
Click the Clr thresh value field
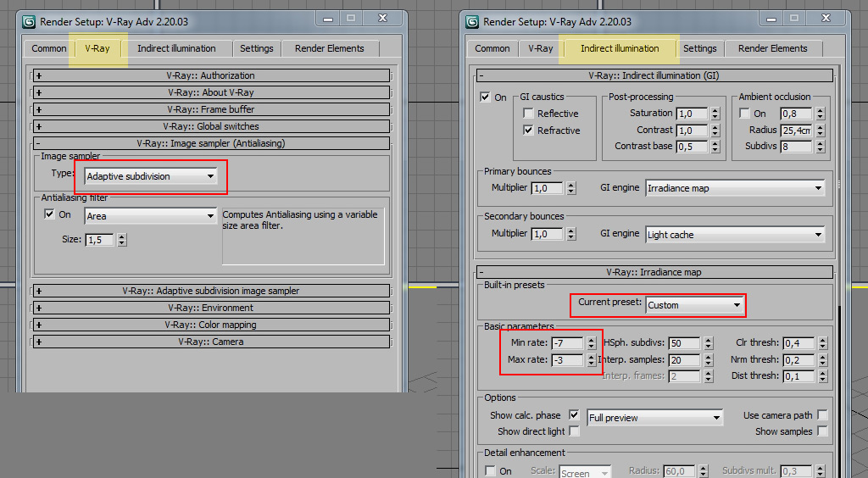click(x=798, y=343)
